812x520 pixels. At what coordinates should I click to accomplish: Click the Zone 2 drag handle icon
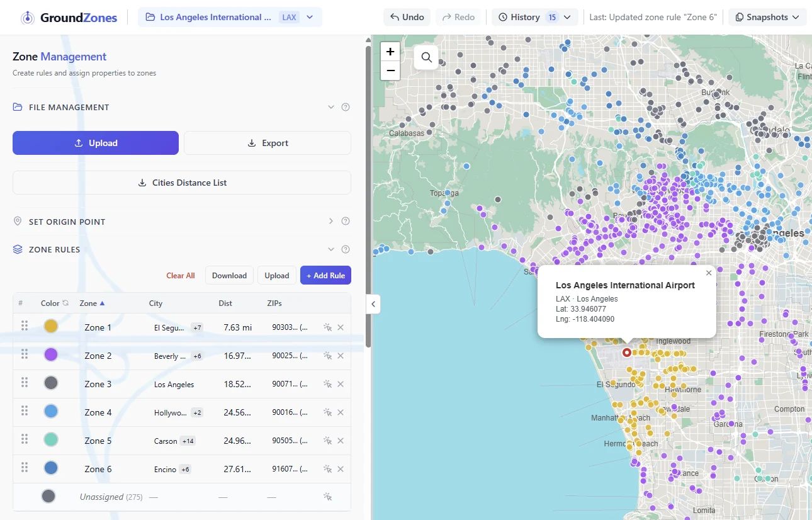click(25, 354)
